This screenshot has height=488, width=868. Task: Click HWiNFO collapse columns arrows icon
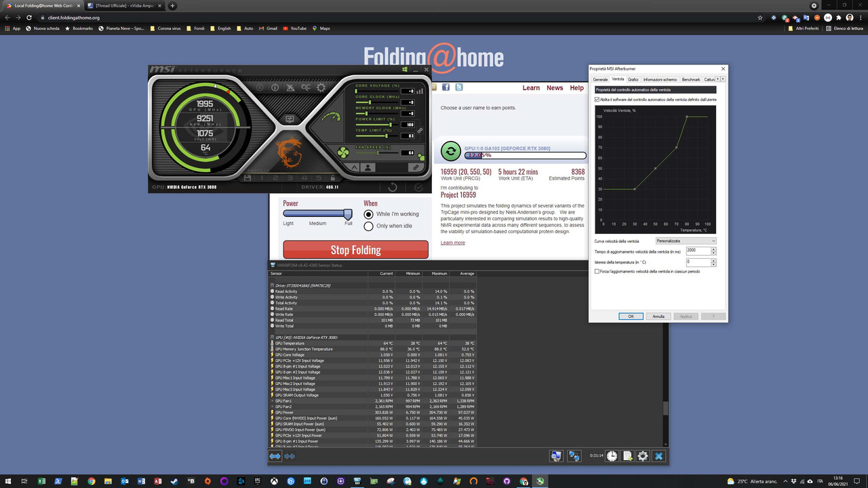[x=290, y=456]
